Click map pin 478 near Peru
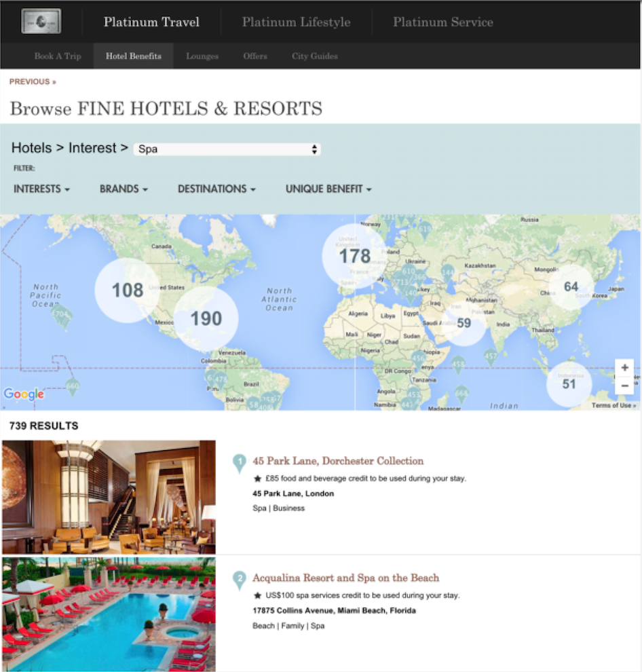The image size is (642, 672). [221, 381]
